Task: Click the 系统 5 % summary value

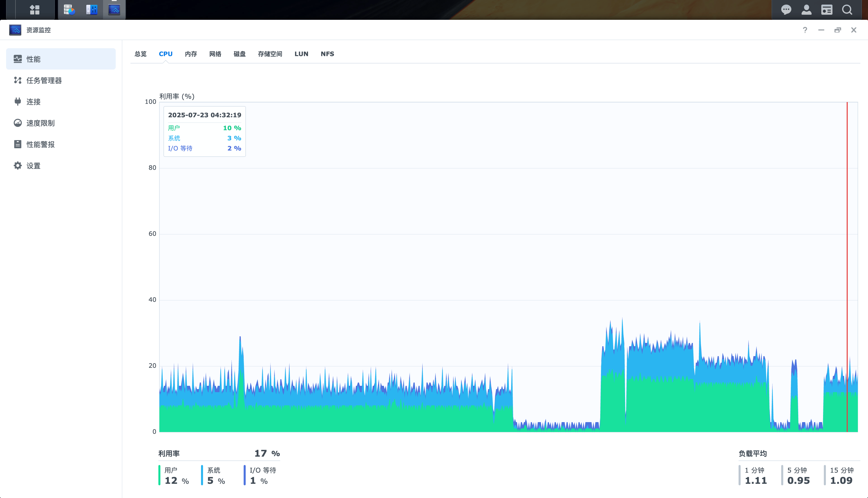Action: point(216,480)
